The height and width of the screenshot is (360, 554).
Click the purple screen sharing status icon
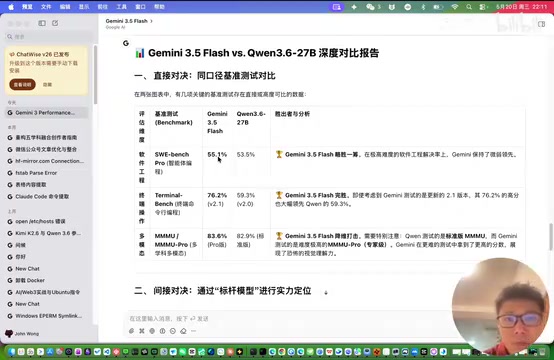point(337,7)
